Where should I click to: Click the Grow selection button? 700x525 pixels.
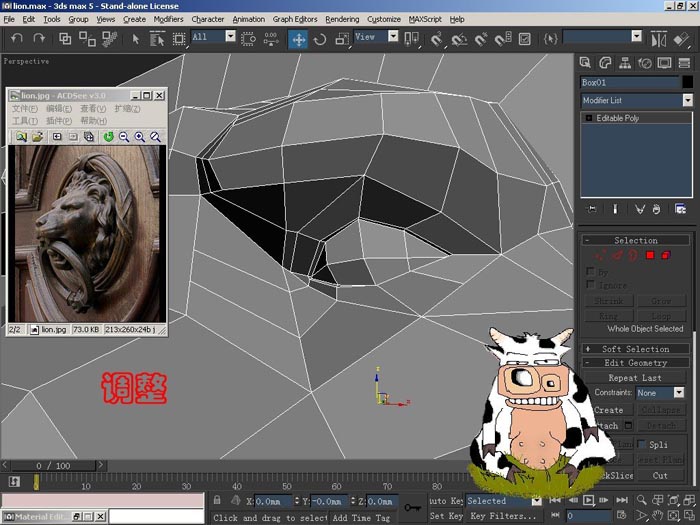661,301
